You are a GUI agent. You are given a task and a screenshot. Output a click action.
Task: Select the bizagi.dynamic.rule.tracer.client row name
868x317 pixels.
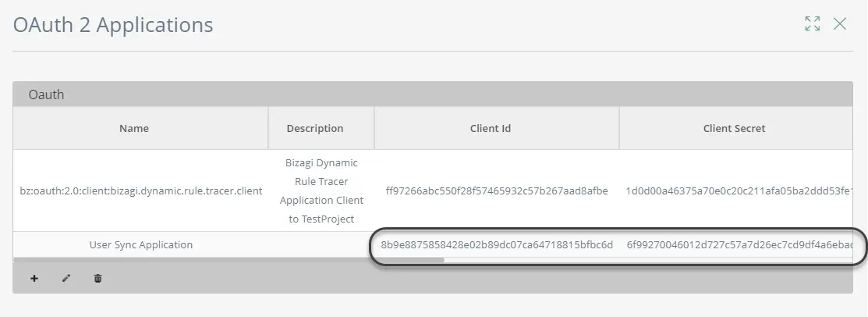[140, 191]
